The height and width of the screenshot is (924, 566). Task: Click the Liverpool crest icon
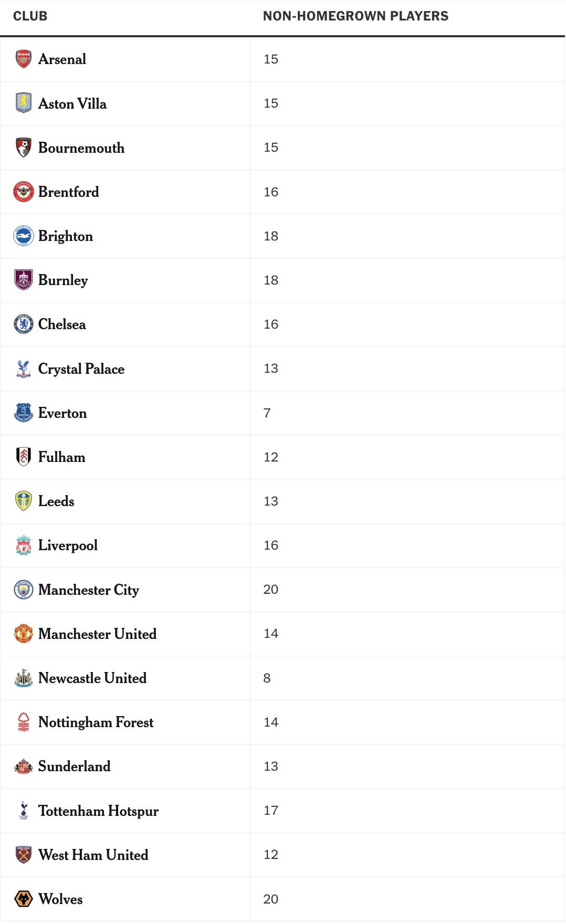pos(24,545)
